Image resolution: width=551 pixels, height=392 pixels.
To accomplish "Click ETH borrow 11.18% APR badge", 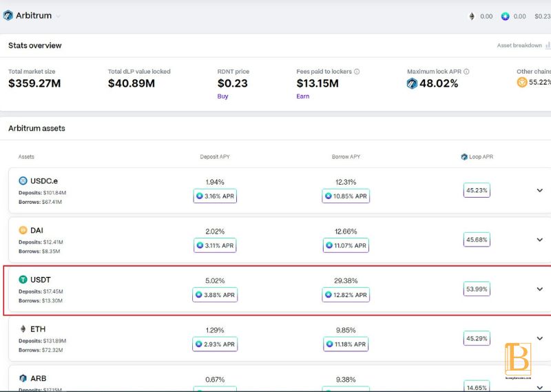I will coord(346,344).
